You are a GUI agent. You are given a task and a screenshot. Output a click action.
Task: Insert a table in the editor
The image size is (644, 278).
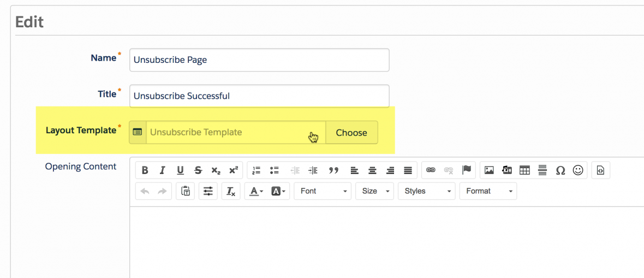pyautogui.click(x=524, y=170)
